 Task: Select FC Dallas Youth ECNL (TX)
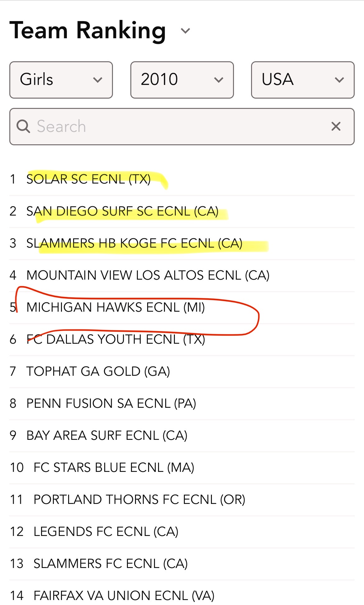115,339
